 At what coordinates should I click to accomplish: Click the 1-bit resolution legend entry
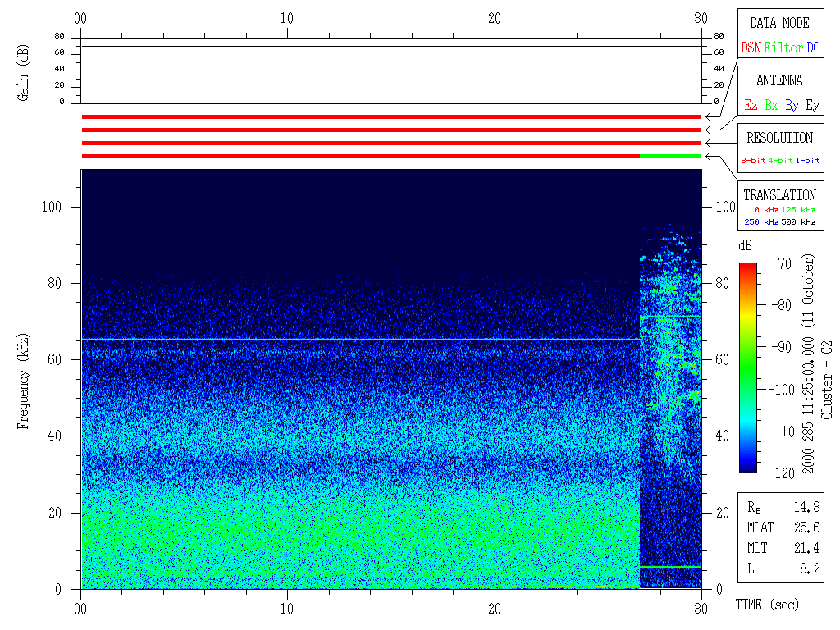808,161
